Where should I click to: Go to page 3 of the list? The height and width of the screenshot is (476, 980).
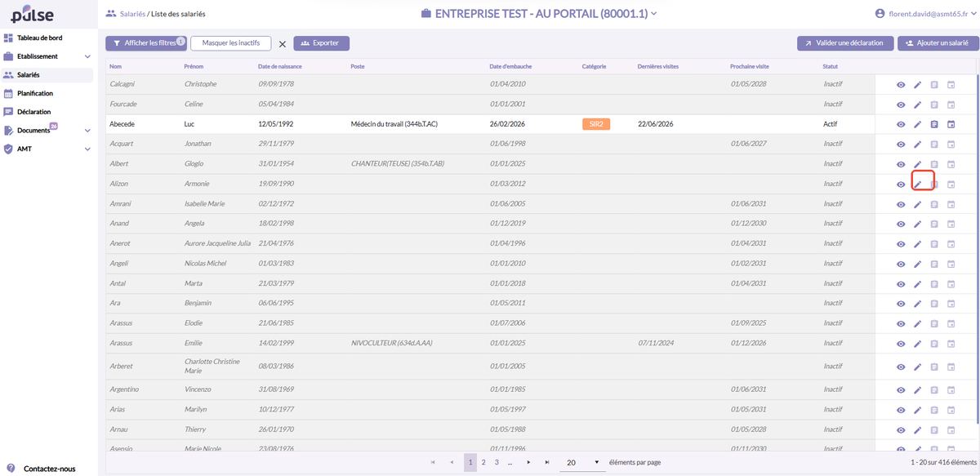click(x=497, y=463)
